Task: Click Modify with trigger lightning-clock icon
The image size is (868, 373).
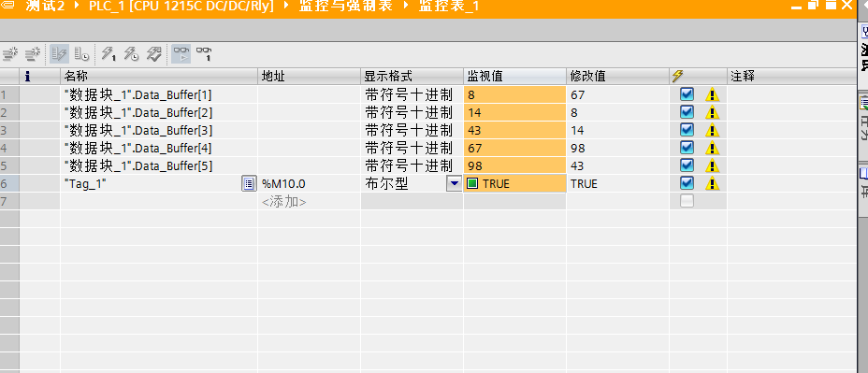Action: click(x=131, y=53)
